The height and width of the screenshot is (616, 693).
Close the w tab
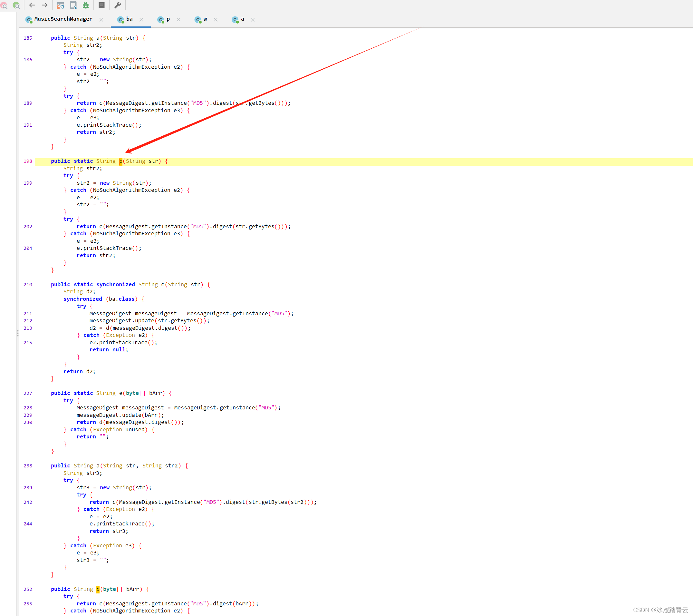[x=216, y=20]
